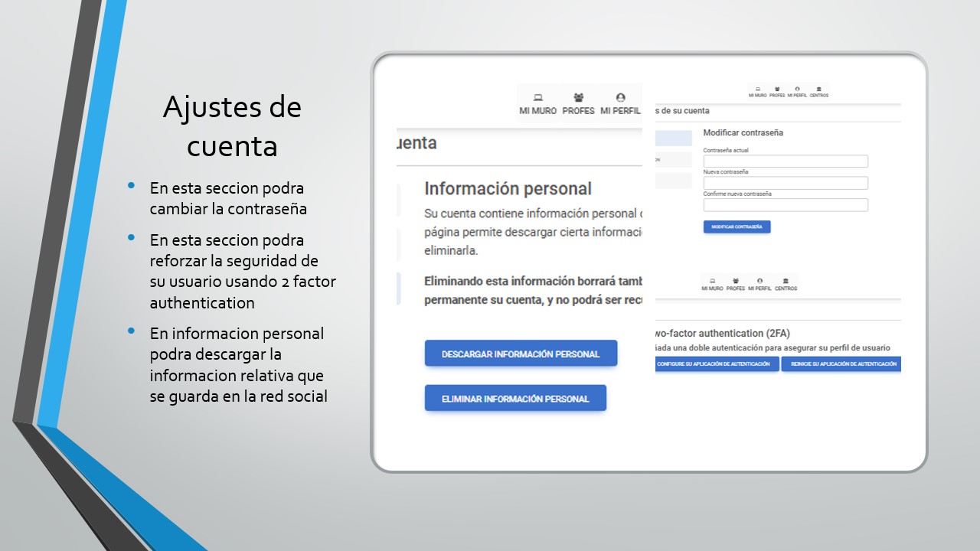Viewport: 980px width, 551px height.
Task: Click the 'wo-factor authentication (2FA)' heading
Action: (723, 334)
